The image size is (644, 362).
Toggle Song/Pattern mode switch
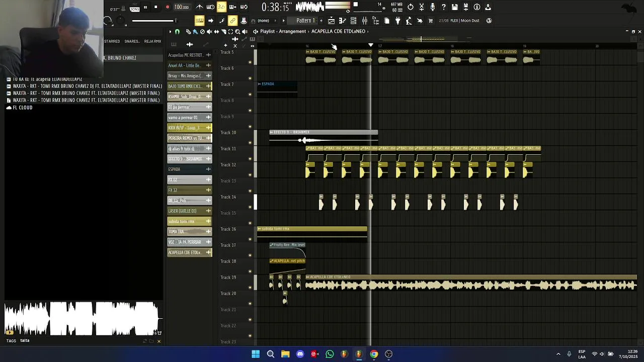coord(134,8)
